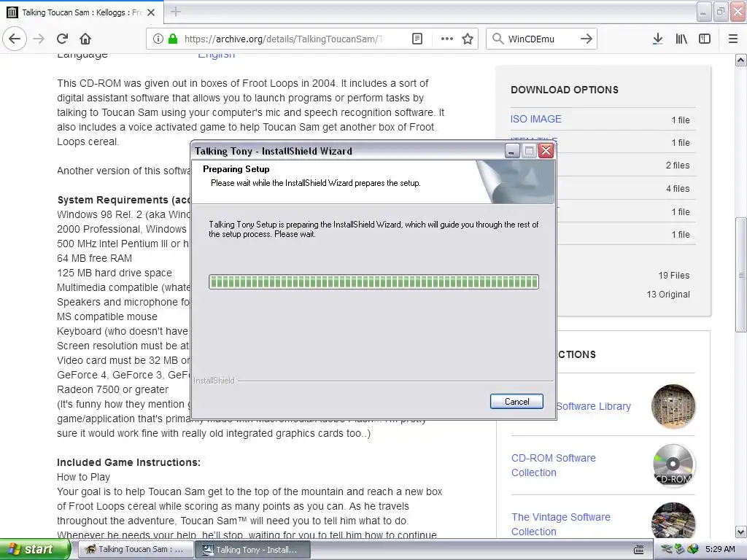Viewport: 747px width, 560px height.
Task: Click the search magnifier icon
Action: click(498, 39)
